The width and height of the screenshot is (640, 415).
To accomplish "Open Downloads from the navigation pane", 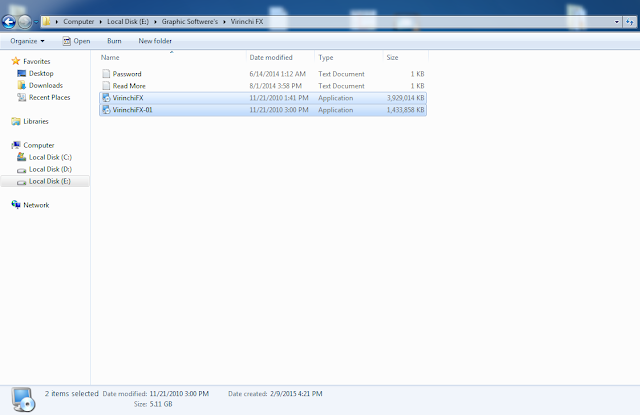I will click(46, 85).
